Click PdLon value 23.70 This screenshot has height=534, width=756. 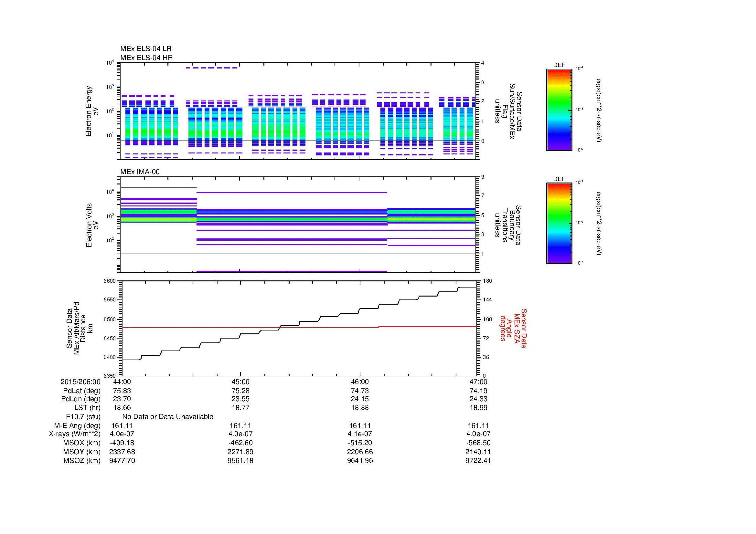(x=122, y=399)
